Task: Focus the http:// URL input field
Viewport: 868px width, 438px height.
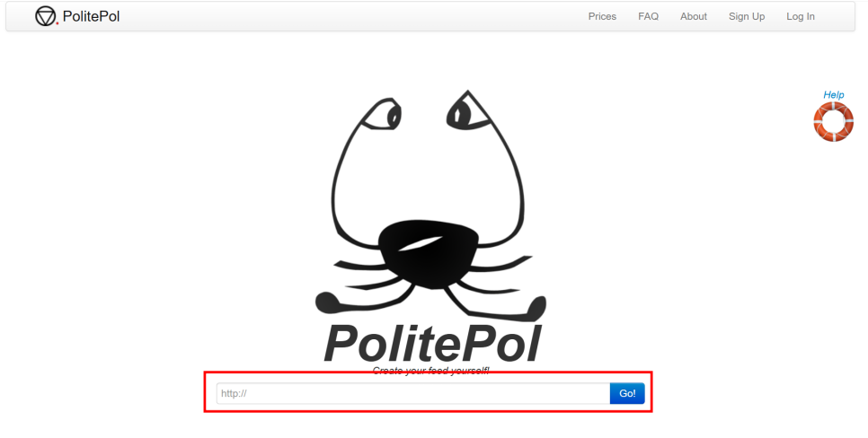Action: tap(413, 394)
